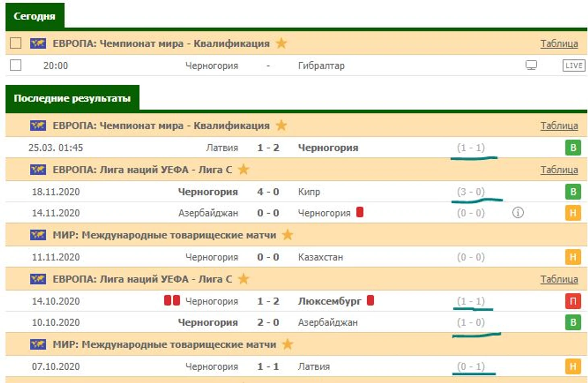Image resolution: width=588 pixels, height=383 pixels.
Task: Open Таблица link in Сегодня section
Action: point(559,44)
